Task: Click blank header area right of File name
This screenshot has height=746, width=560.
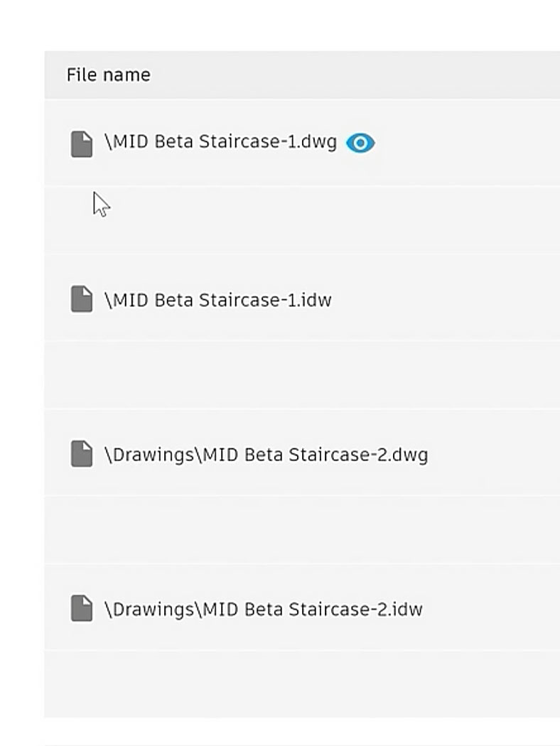Action: point(355,75)
